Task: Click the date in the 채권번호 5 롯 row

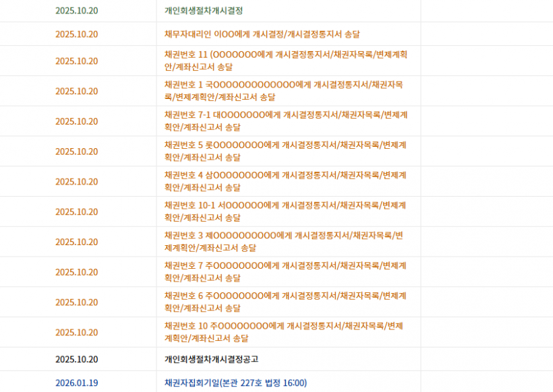Action: point(76,152)
